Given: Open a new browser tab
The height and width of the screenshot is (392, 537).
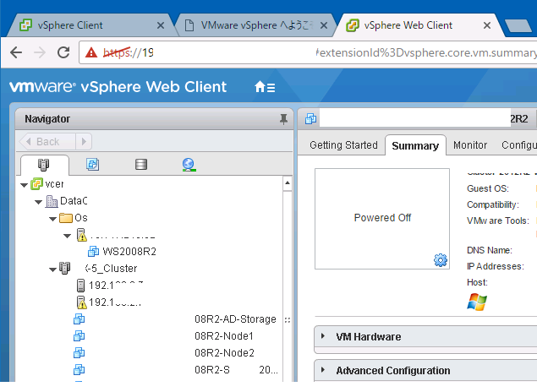Looking at the screenshot, I should [518, 25].
